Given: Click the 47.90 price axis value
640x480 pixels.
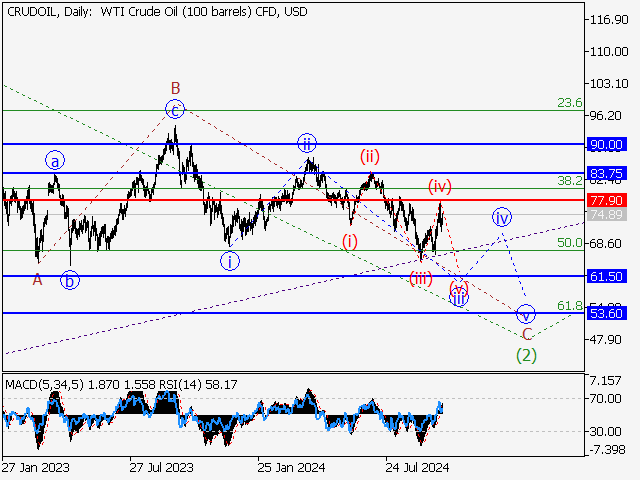Looking at the screenshot, I should 606,340.
